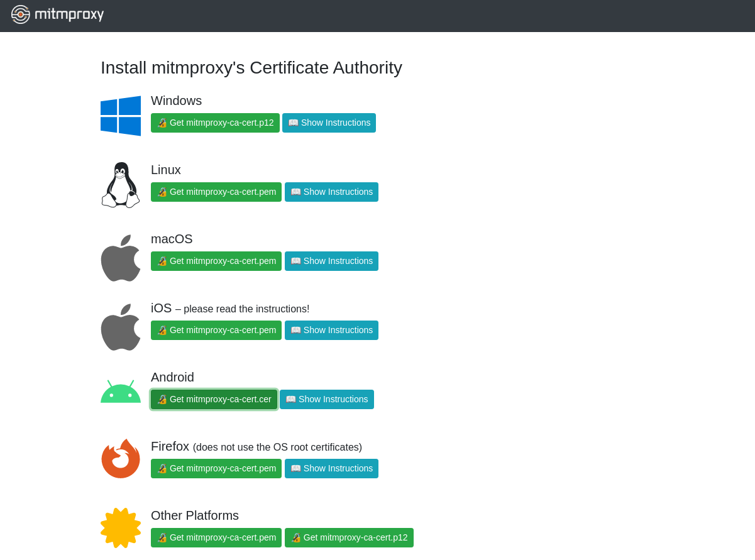Click the blue Windows logo icon

click(121, 116)
